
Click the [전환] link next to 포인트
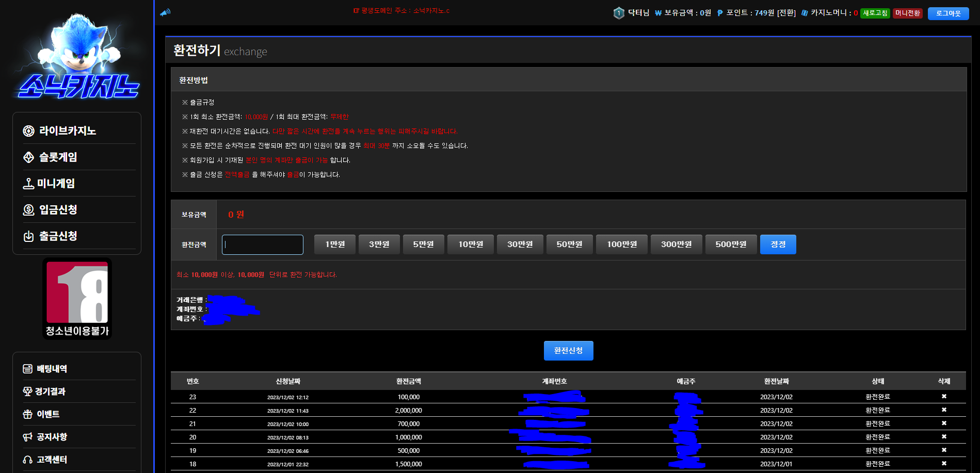coord(786,13)
